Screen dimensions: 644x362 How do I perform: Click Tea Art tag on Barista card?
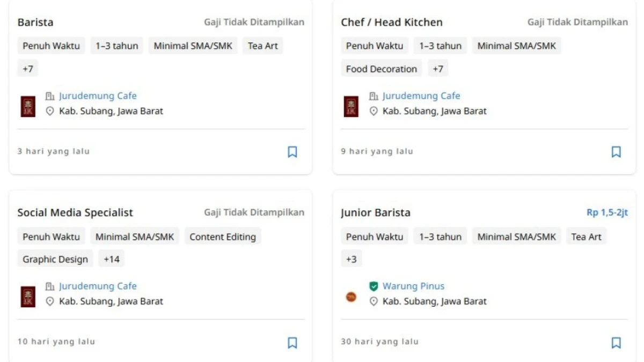(263, 46)
